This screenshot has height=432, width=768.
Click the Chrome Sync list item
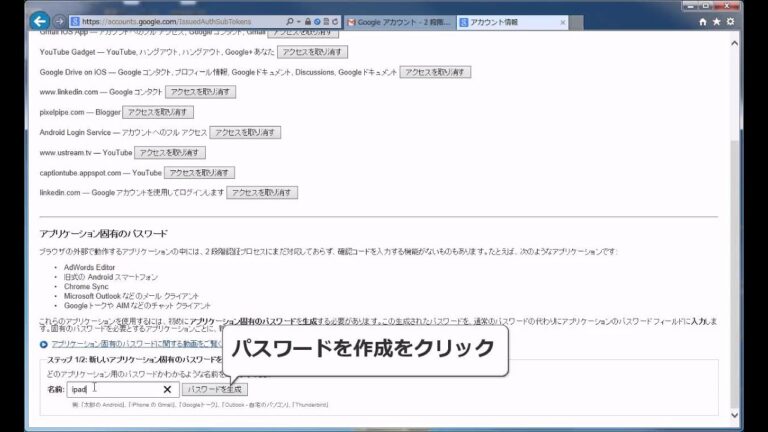[x=86, y=287]
